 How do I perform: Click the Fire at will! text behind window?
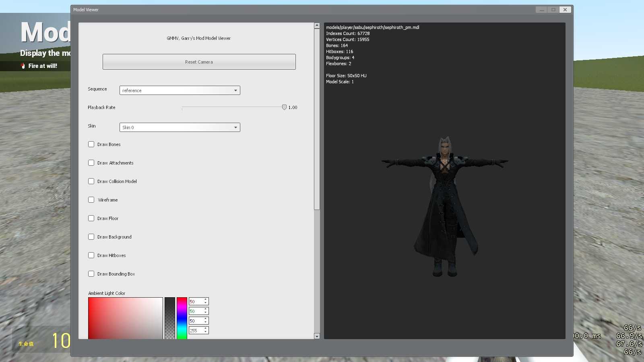click(43, 66)
